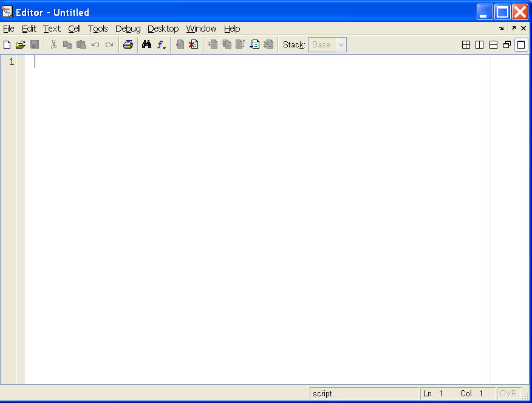Image resolution: width=532 pixels, height=403 pixels.
Task: Click the Run/Continue icon with blue arrow
Action: (254, 44)
